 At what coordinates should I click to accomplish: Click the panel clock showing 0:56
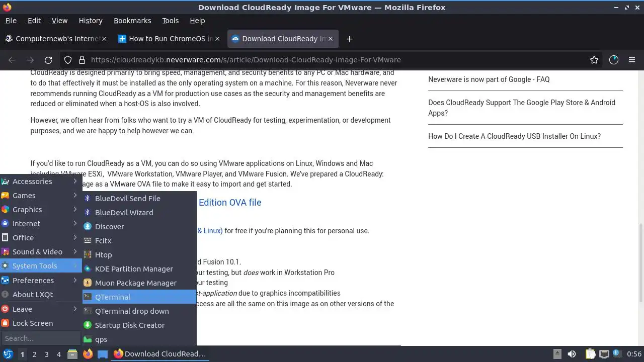[634, 354]
